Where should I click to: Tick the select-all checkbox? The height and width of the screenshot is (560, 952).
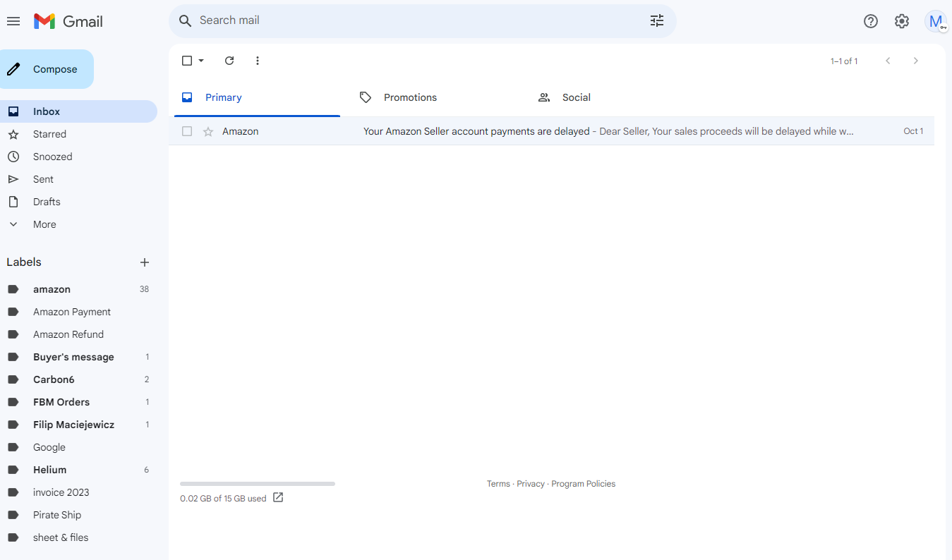tap(187, 61)
